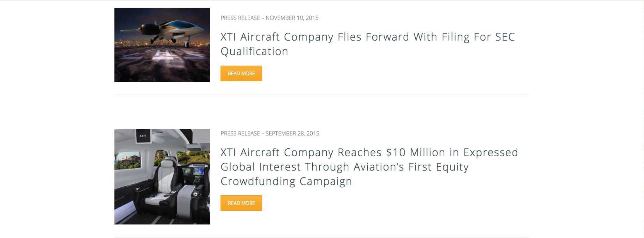Click the word 'Qualification' in first headline
644x238 pixels.
click(x=254, y=52)
